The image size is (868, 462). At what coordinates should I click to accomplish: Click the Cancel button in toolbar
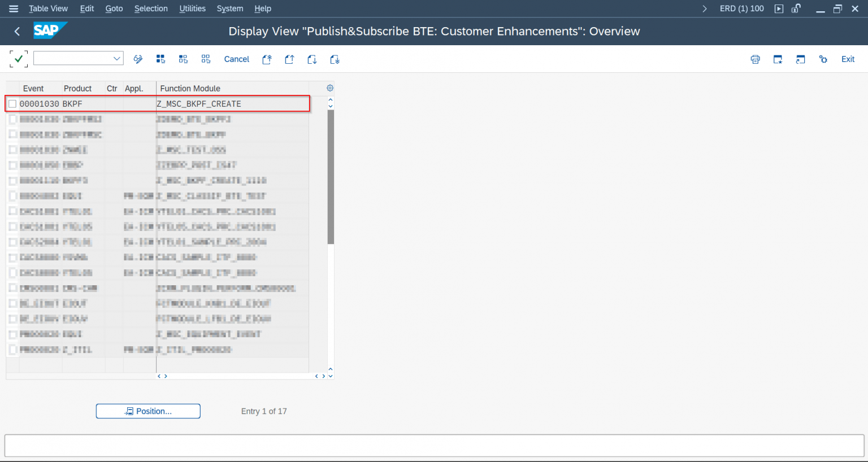tap(236, 59)
